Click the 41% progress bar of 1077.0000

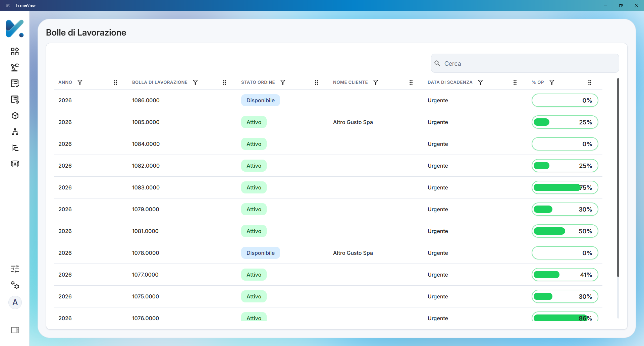pyautogui.click(x=565, y=275)
